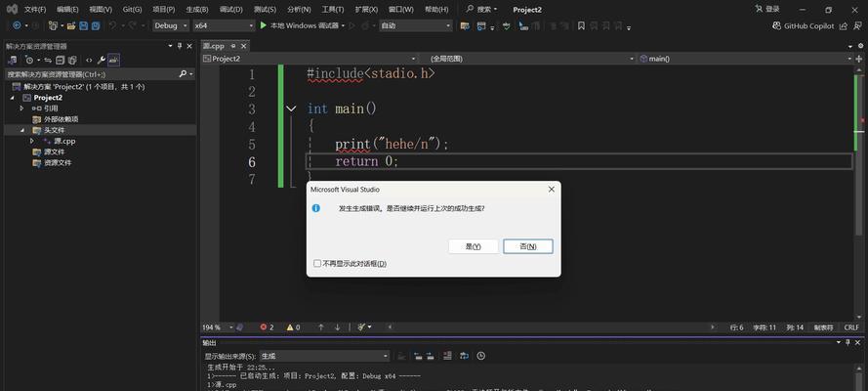Click the GitHub Copilot icon
The height and width of the screenshot is (391, 868).
coord(776,25)
